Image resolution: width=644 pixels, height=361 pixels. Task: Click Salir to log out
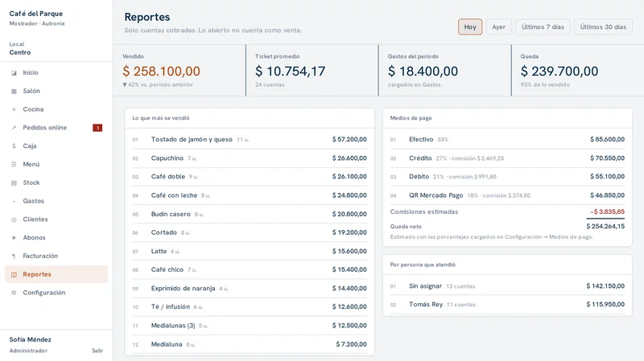97,351
